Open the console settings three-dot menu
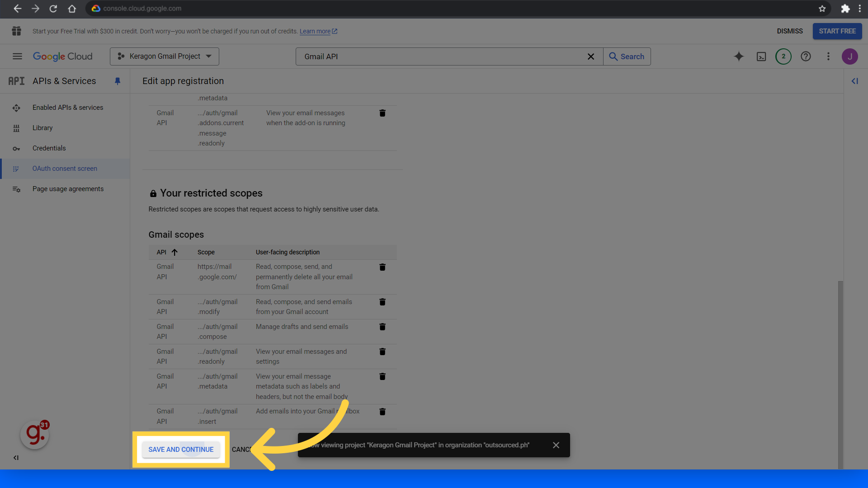The height and width of the screenshot is (488, 868). coord(828,56)
